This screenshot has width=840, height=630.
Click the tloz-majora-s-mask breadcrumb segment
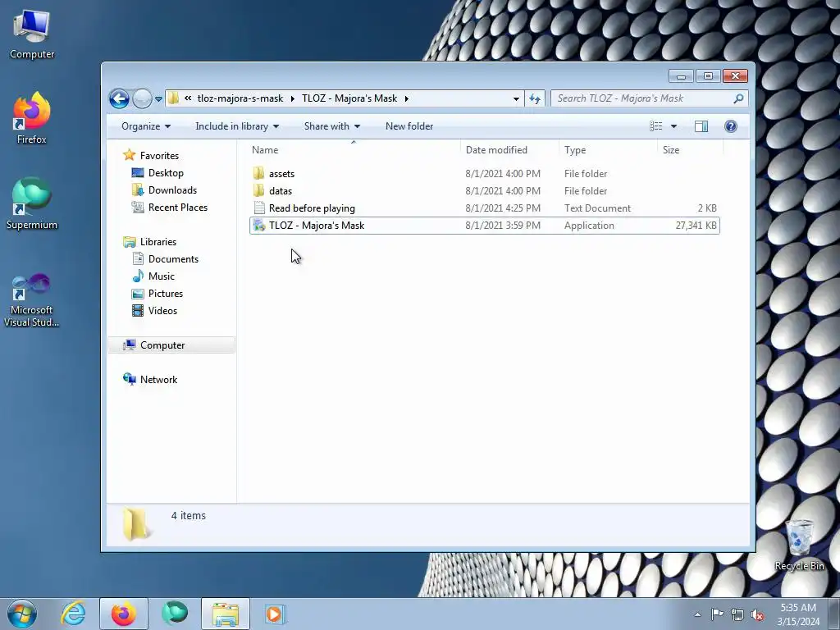tap(240, 98)
